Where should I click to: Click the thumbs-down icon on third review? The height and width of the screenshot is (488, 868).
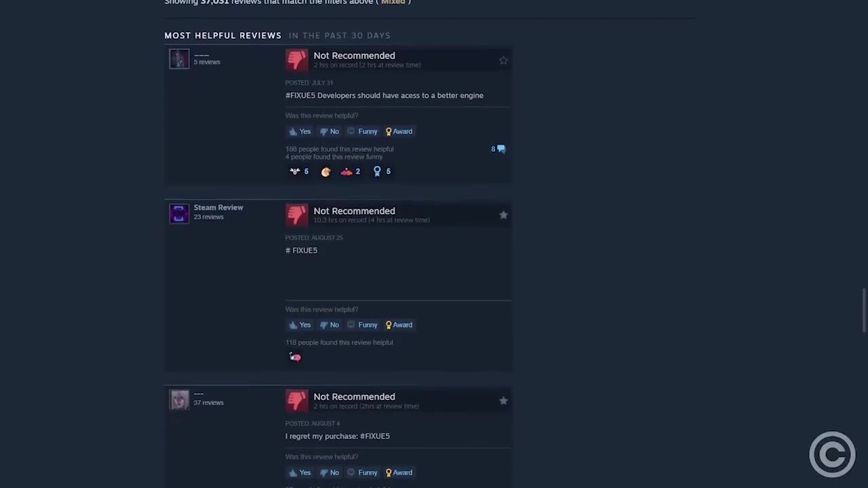tap(296, 401)
